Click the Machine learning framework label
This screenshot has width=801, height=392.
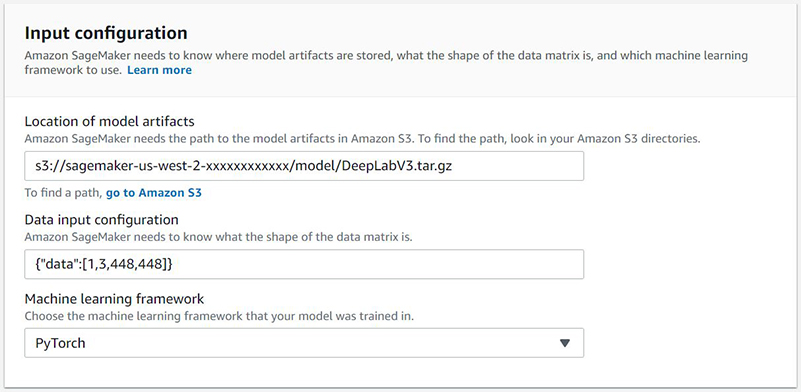114,298
